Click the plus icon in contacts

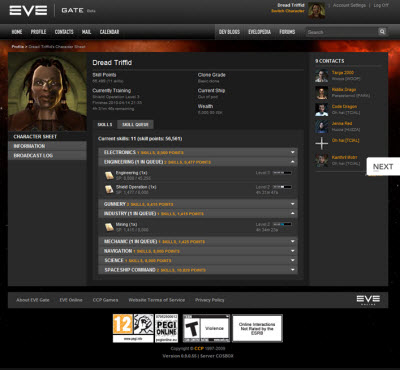tap(322, 143)
